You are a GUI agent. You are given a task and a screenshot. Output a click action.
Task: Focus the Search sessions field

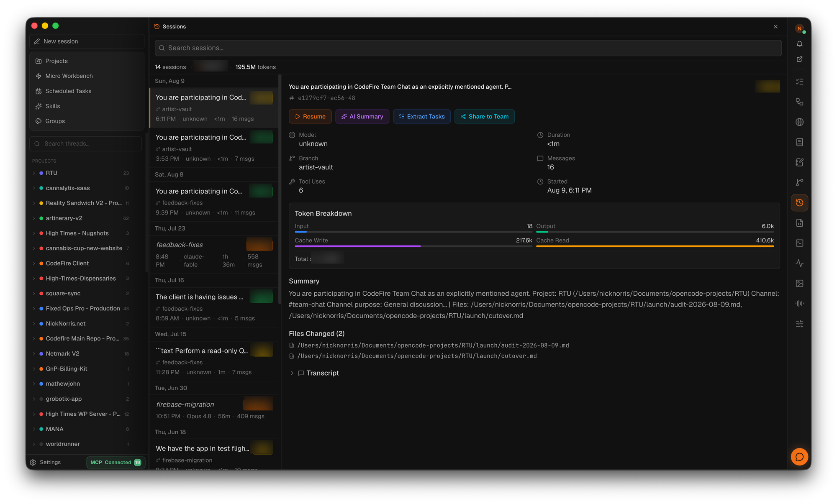tap(468, 48)
